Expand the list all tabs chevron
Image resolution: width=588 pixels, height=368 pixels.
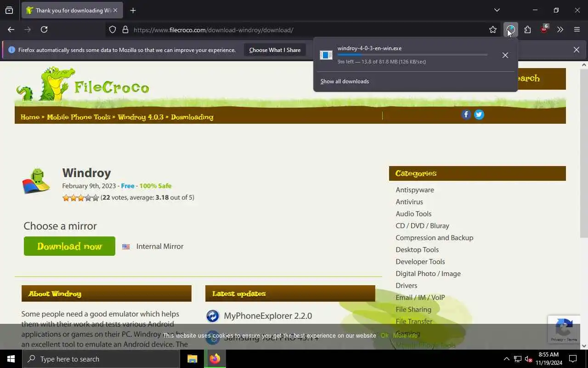click(497, 10)
